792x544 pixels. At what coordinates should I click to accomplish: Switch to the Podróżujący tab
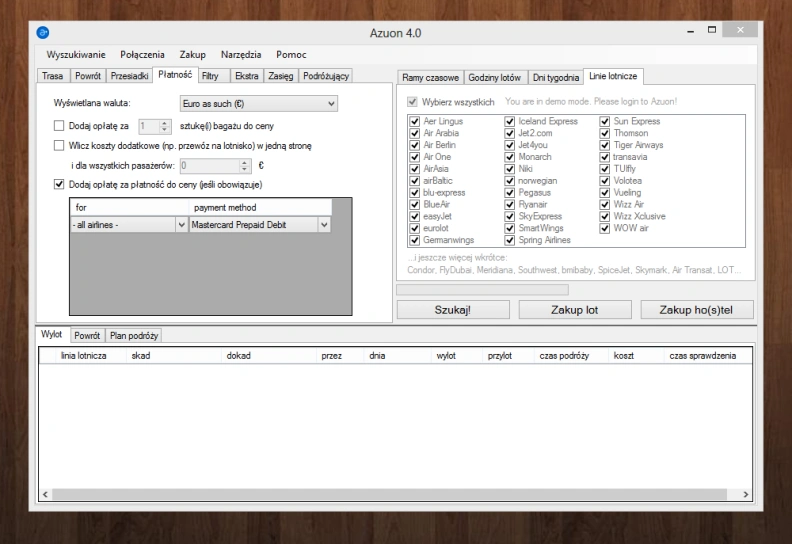click(x=326, y=76)
